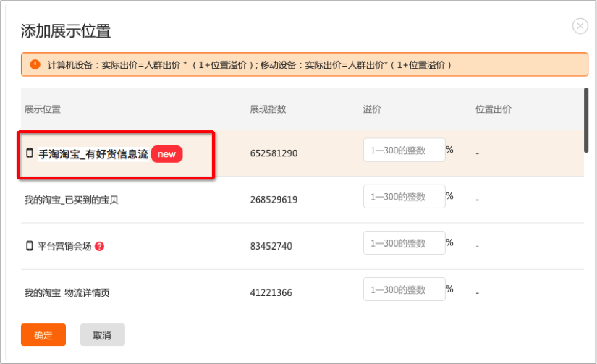This screenshot has width=597, height=364.
Task: Focus the 溢价 input for 我的淘宝_物流详情页
Action: (x=404, y=289)
